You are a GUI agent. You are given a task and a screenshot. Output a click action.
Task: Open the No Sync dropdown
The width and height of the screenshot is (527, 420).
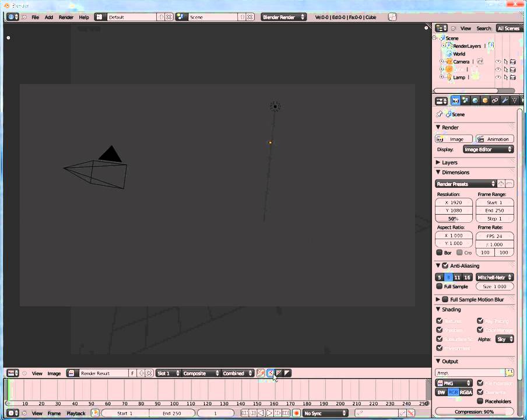tap(325, 413)
